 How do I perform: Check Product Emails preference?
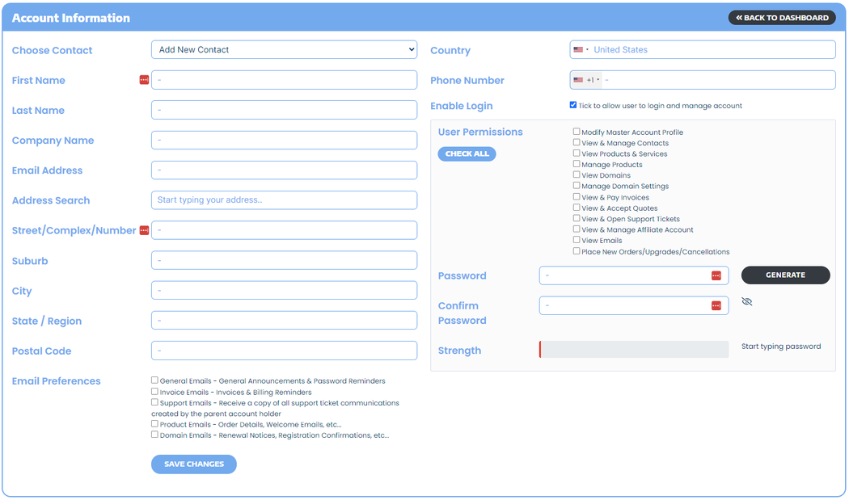click(155, 424)
